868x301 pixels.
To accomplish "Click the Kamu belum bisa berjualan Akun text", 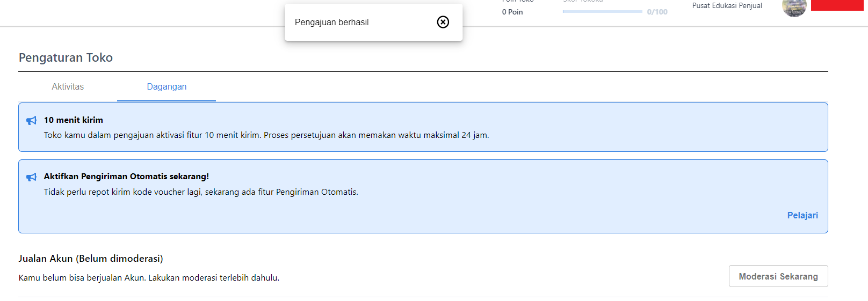I will [x=149, y=278].
